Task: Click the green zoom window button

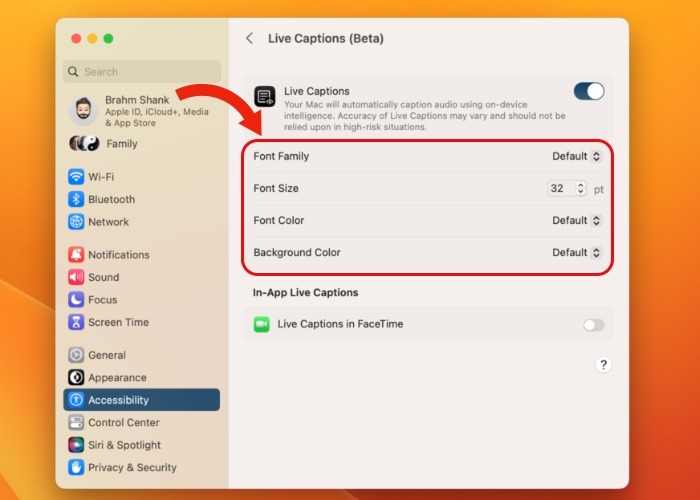Action: click(x=108, y=39)
